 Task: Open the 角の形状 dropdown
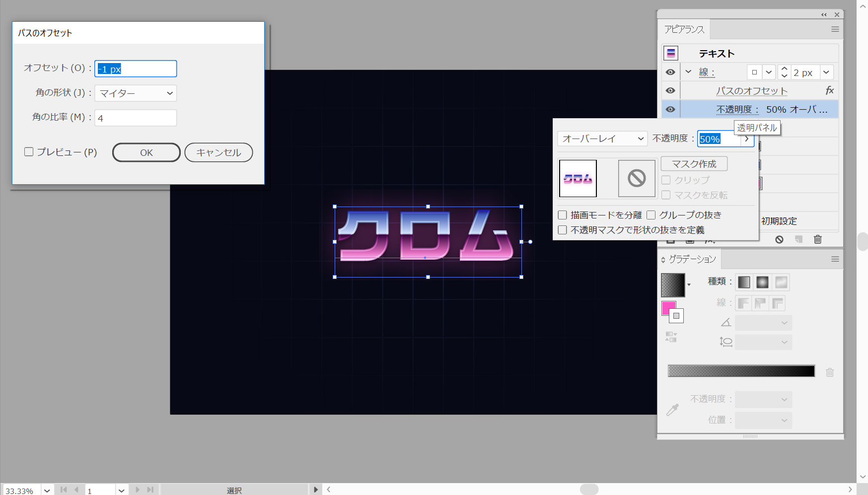[136, 93]
